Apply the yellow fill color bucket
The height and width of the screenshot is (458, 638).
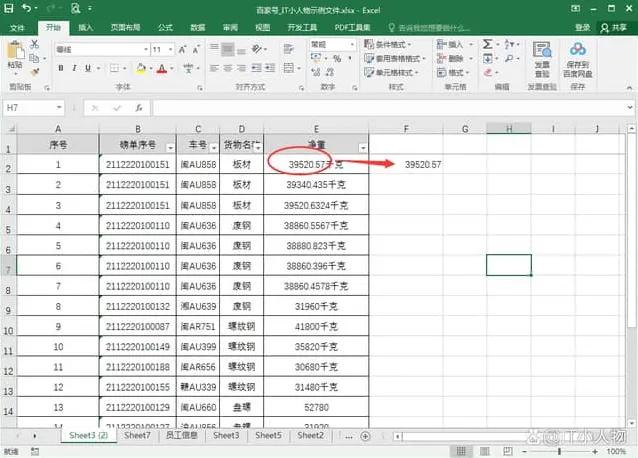(x=141, y=68)
